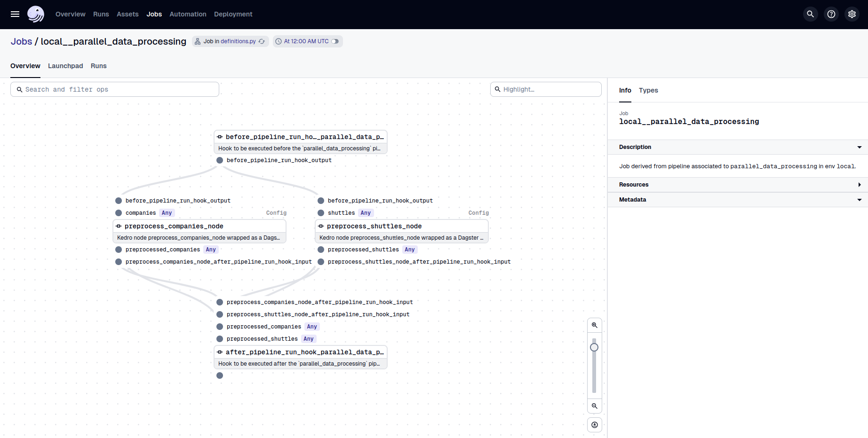
Task: Click Config on preprocess_shuttles_node
Action: pyautogui.click(x=478, y=213)
